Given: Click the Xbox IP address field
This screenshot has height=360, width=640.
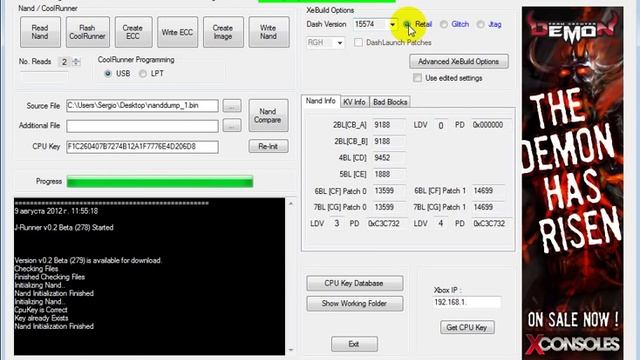Looking at the screenshot, I should click(467, 302).
